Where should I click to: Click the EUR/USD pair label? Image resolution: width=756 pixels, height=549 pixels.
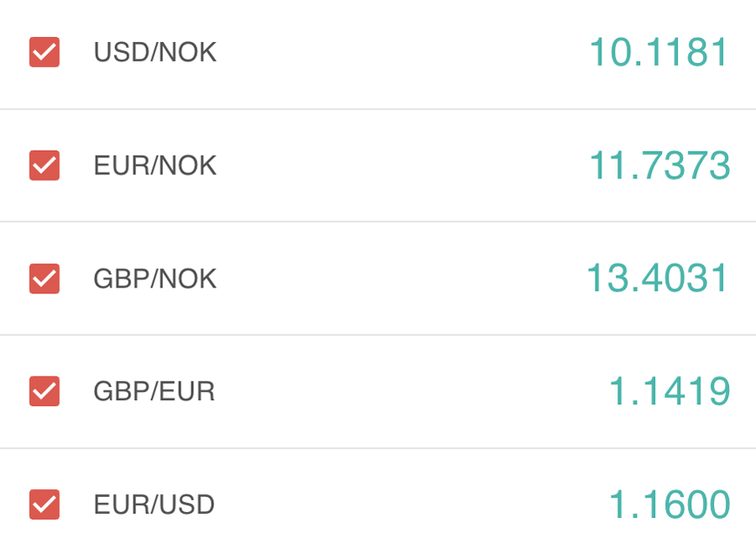(154, 504)
